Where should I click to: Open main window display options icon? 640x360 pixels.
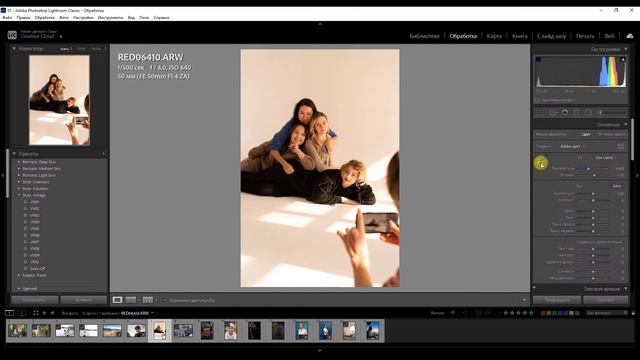[x=9, y=313]
